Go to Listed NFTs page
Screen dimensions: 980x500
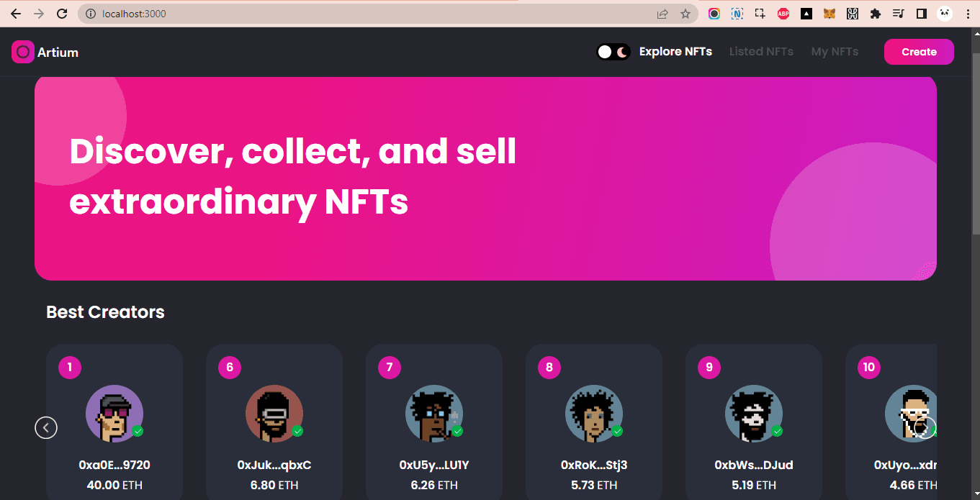[761, 52]
